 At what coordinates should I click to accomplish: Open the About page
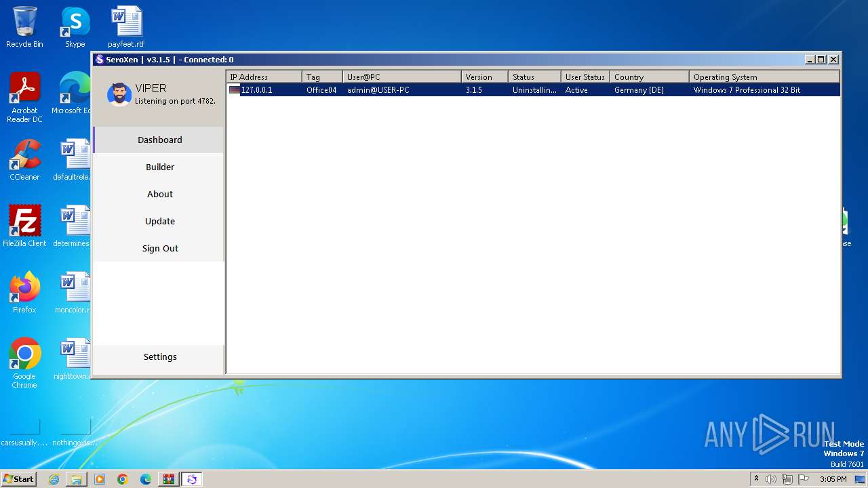[x=159, y=194]
